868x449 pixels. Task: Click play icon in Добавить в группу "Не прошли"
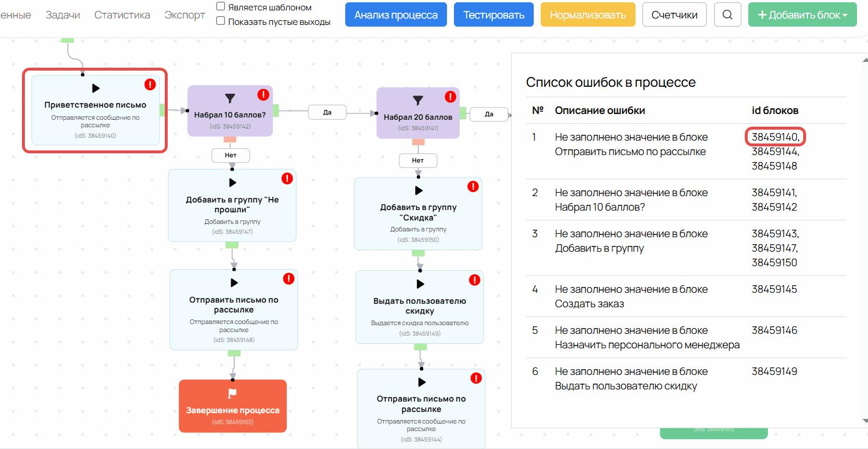click(232, 183)
